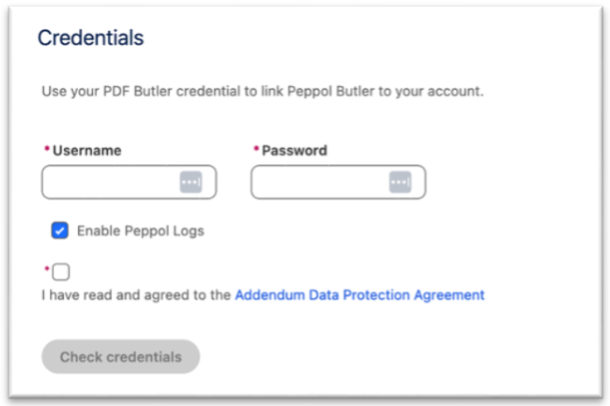This screenshot has width=610, height=406.
Task: Click the PDF Butler credential instruction text
Action: point(262,91)
